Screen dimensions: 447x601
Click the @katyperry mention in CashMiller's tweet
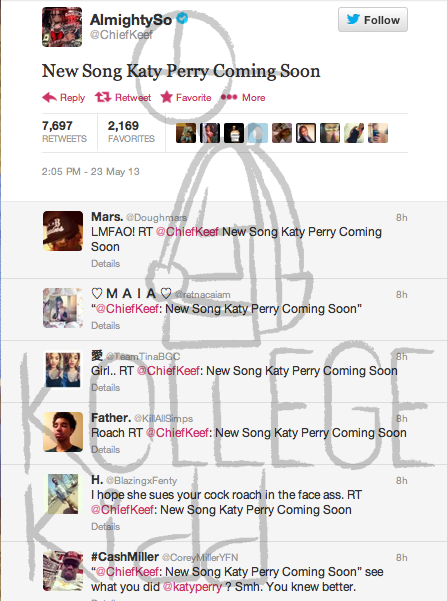point(192,587)
